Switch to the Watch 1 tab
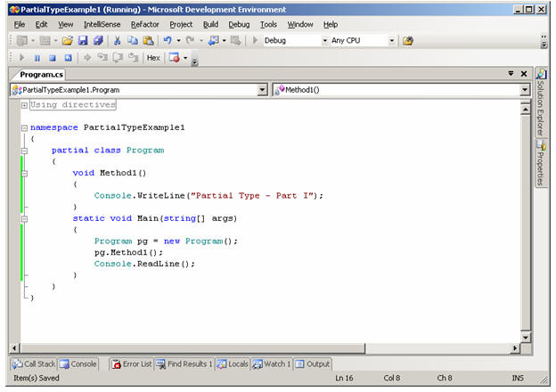Image resolution: width=556 pixels, height=392 pixels. (x=272, y=364)
